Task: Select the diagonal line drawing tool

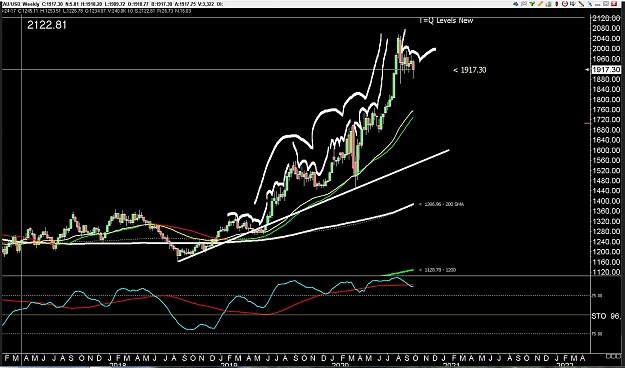Action: click(581, 4)
